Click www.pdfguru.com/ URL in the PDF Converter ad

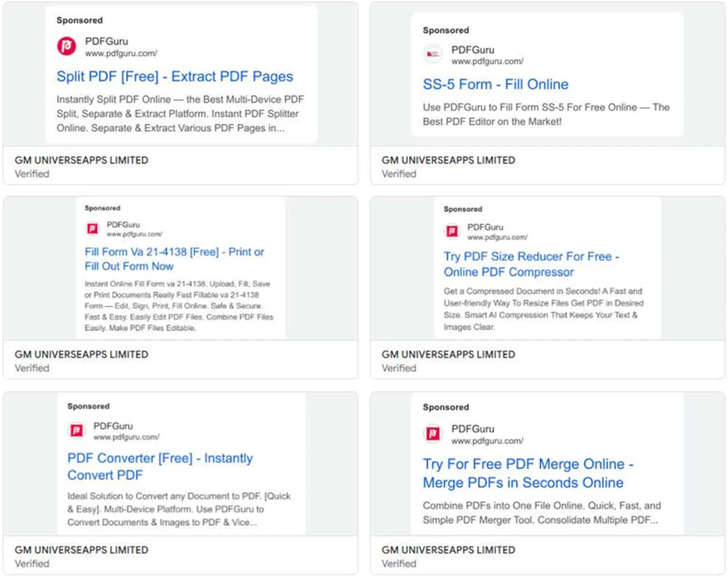coord(126,437)
